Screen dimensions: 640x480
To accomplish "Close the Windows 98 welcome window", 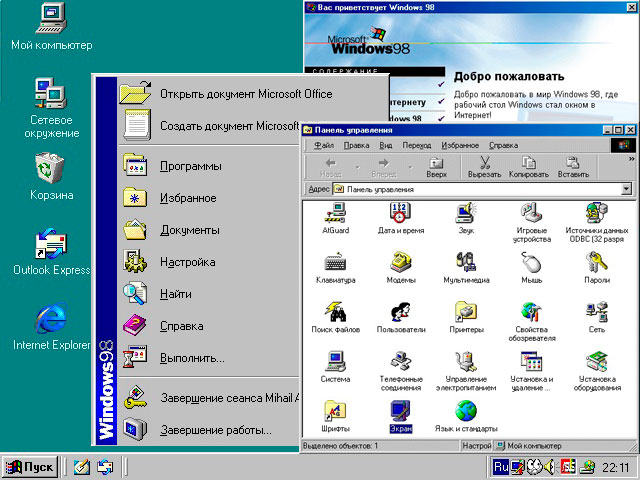I will pyautogui.click(x=631, y=7).
